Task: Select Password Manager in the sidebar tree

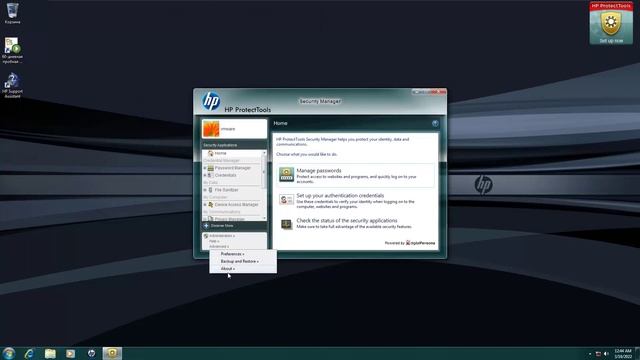Action: [233, 168]
